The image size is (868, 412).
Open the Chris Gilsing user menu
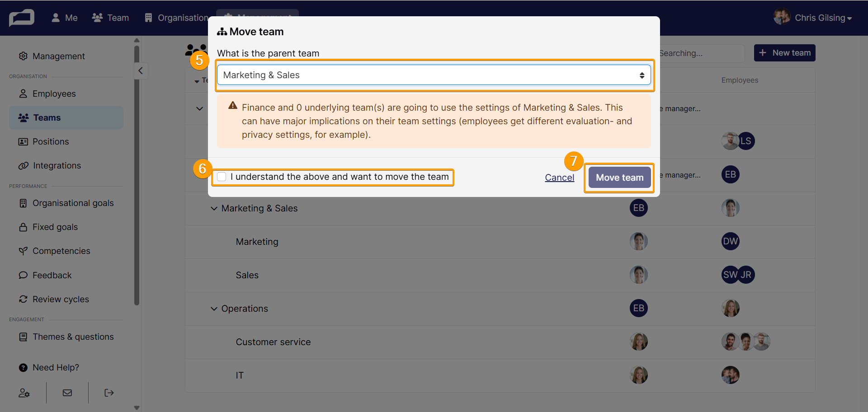813,18
